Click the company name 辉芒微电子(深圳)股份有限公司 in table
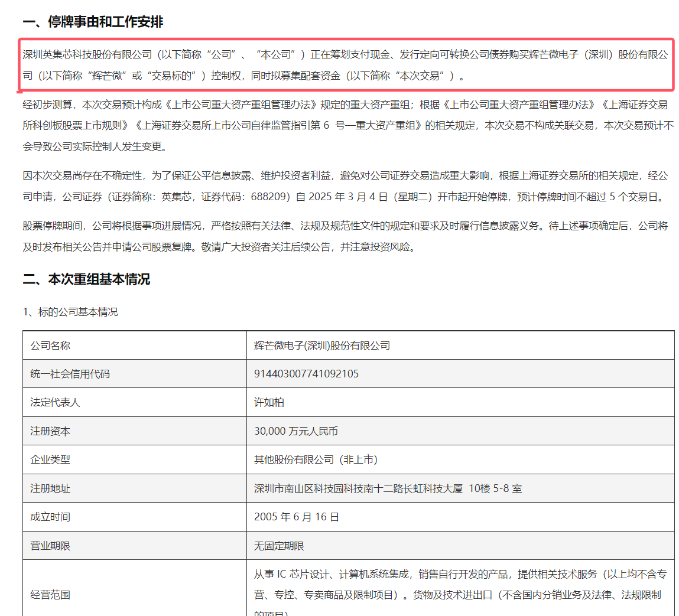Viewport: 679px width, 616px height. 321,346
